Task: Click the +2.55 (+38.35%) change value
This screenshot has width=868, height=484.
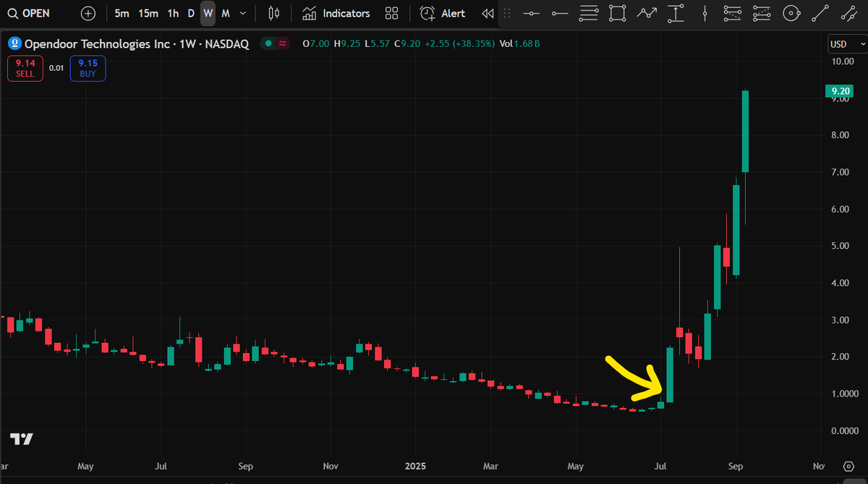Action: click(x=460, y=44)
